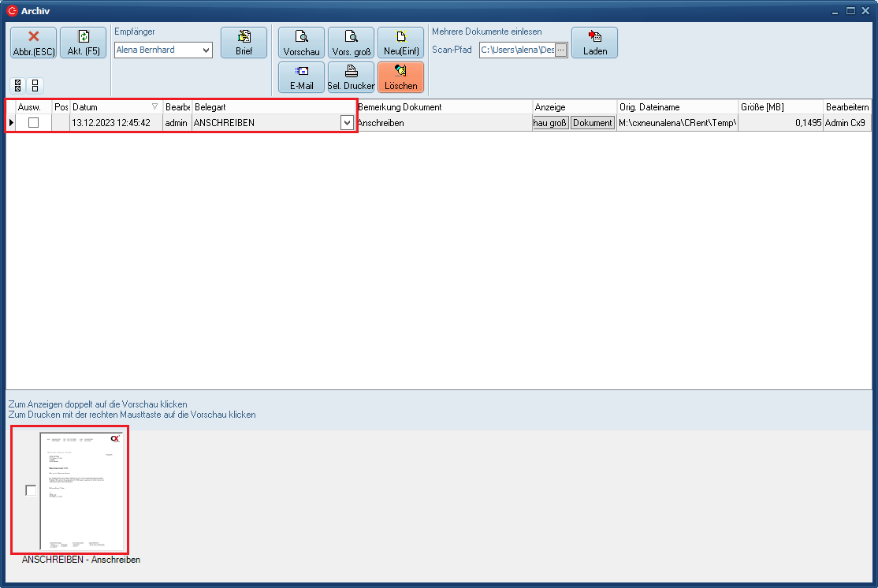Screen dimensions: 878x588
Task: Browse Scan-Pfad with the ellipsis button
Action: pyautogui.click(x=560, y=50)
